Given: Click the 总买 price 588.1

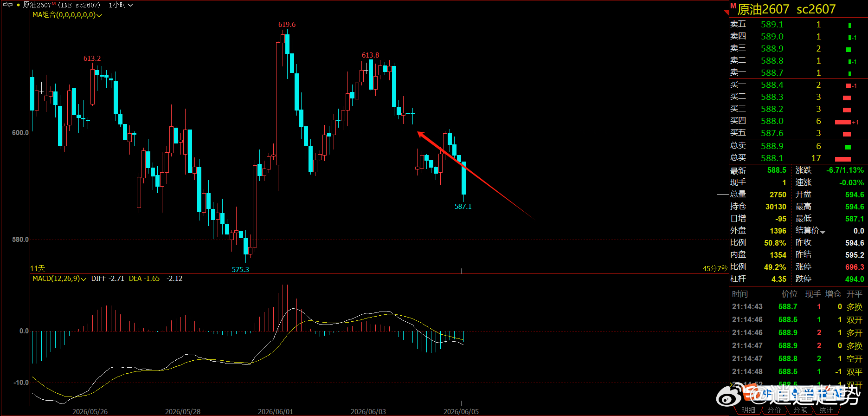Looking at the screenshot, I should pyautogui.click(x=772, y=158).
